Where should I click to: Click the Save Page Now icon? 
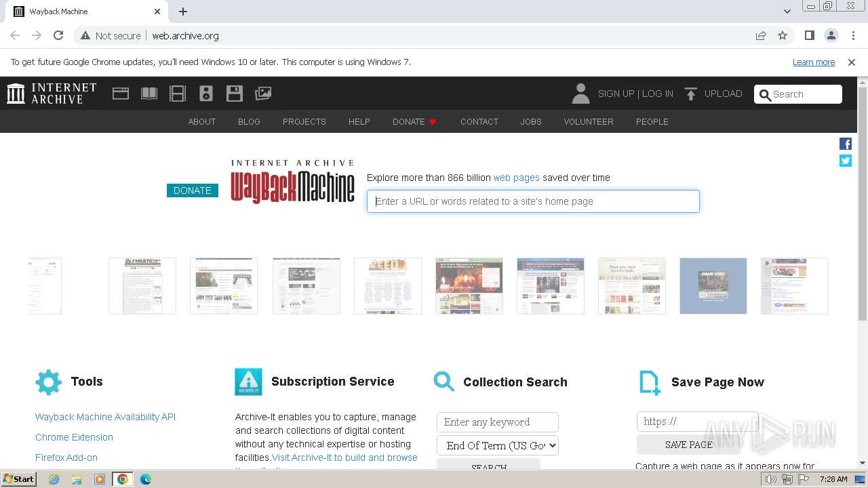click(650, 382)
